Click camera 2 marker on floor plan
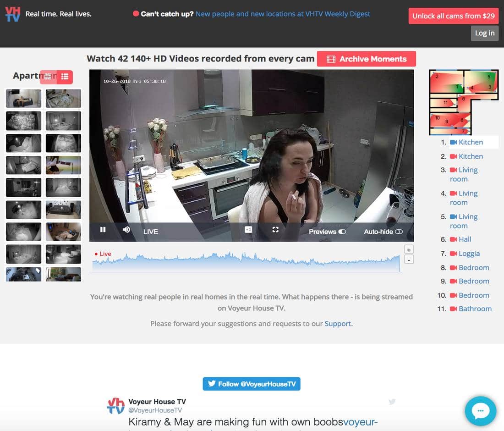 pos(437,77)
